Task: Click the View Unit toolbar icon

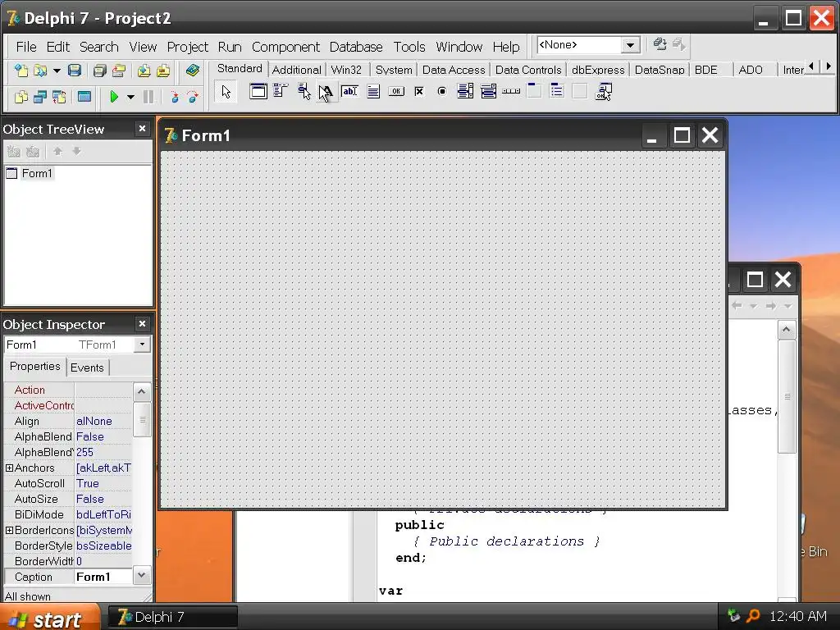Action: tap(21, 97)
